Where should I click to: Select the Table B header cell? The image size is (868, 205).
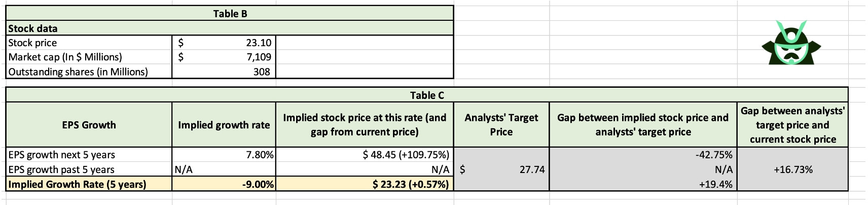pyautogui.click(x=230, y=14)
